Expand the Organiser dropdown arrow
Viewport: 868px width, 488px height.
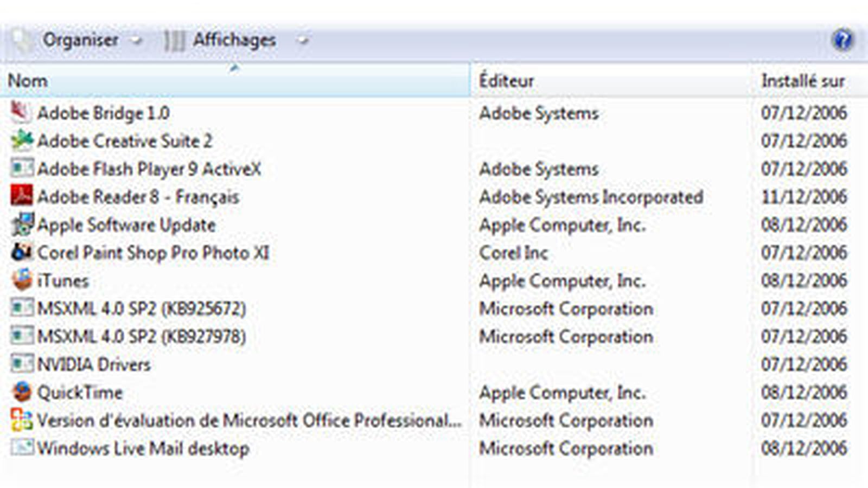pos(137,40)
